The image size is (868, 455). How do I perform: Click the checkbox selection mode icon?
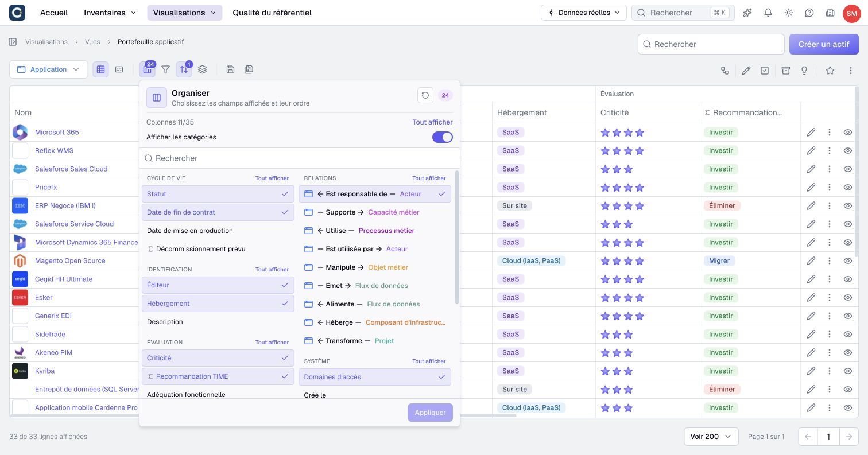pyautogui.click(x=765, y=71)
